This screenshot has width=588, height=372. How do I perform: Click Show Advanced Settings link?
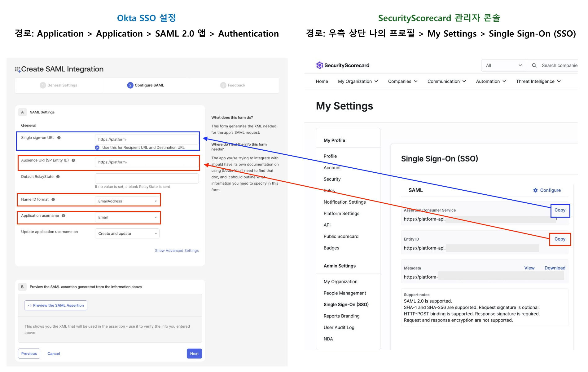click(177, 251)
